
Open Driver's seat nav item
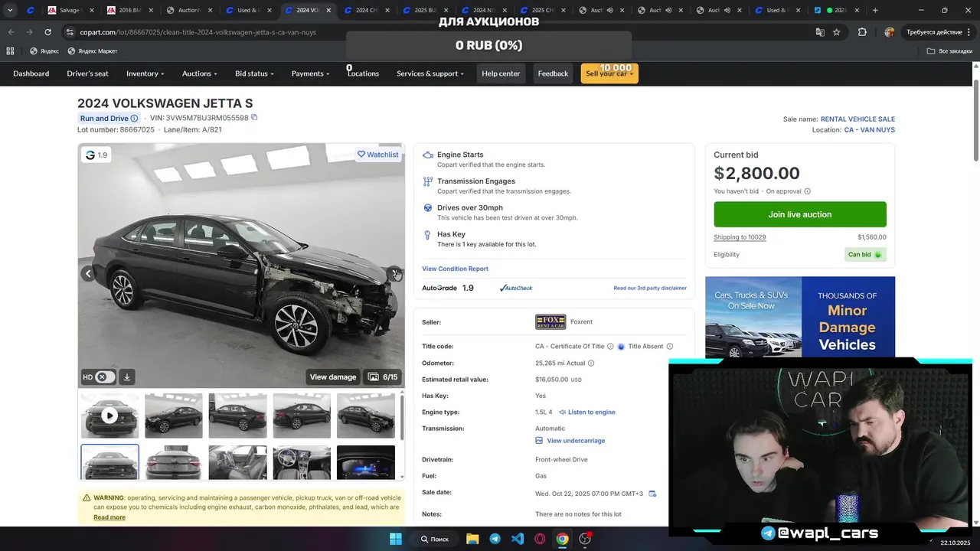click(88, 73)
